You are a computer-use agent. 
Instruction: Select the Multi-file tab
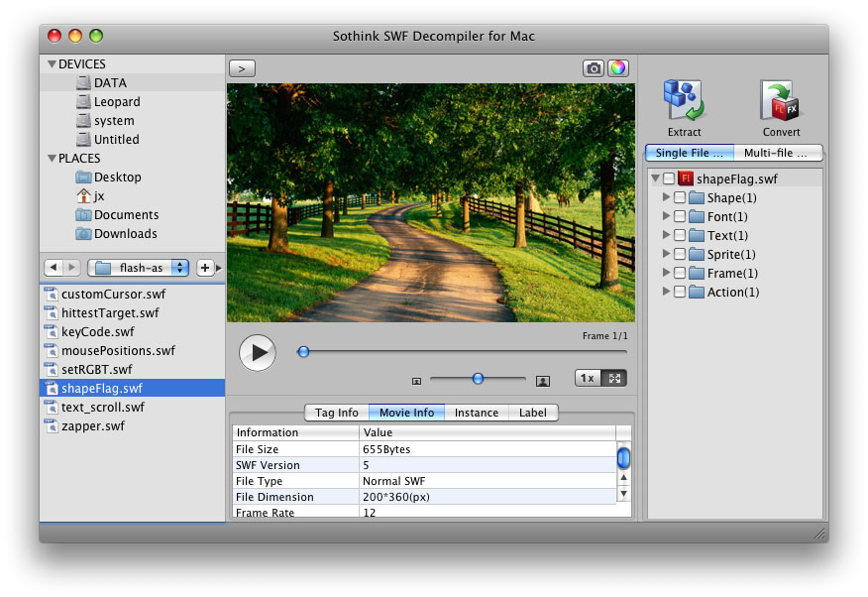(x=778, y=153)
